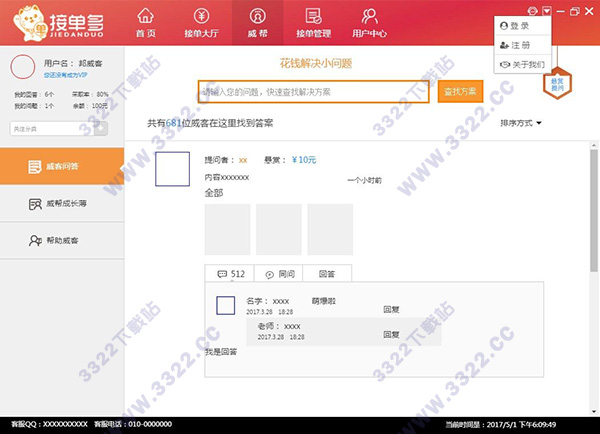
Task: Go to the 首页 home icon
Action: [x=145, y=16]
